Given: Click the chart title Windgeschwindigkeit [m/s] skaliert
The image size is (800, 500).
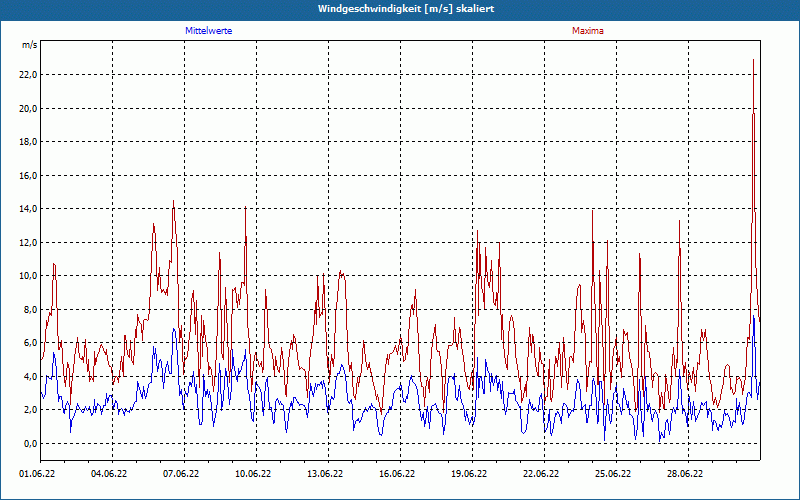Looking at the screenshot, I should coord(406,9).
